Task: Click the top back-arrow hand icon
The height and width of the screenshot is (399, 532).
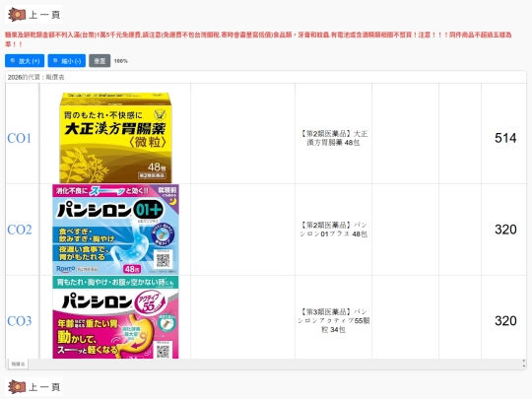Action: 17,15
